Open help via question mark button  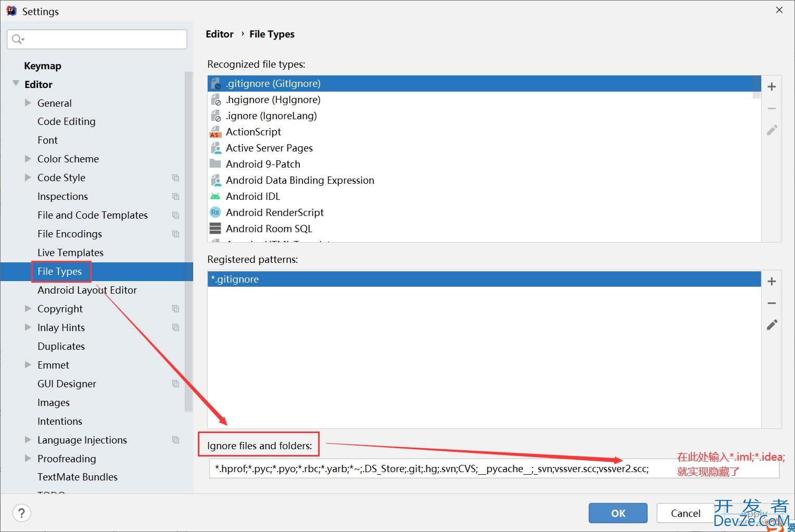(x=21, y=513)
